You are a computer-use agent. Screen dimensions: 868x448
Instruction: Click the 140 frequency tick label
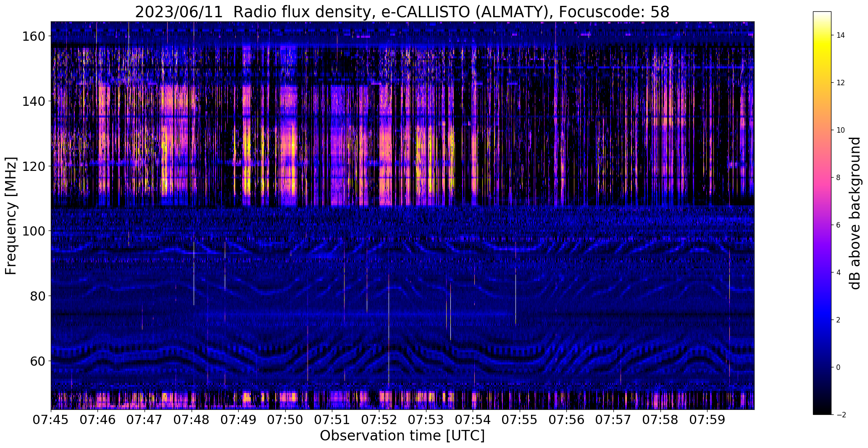[34, 101]
